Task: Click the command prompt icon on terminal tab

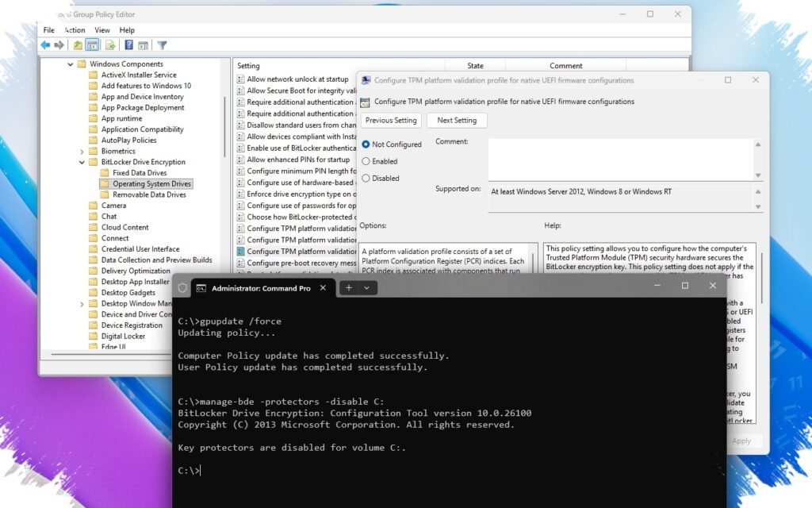Action: tap(201, 288)
